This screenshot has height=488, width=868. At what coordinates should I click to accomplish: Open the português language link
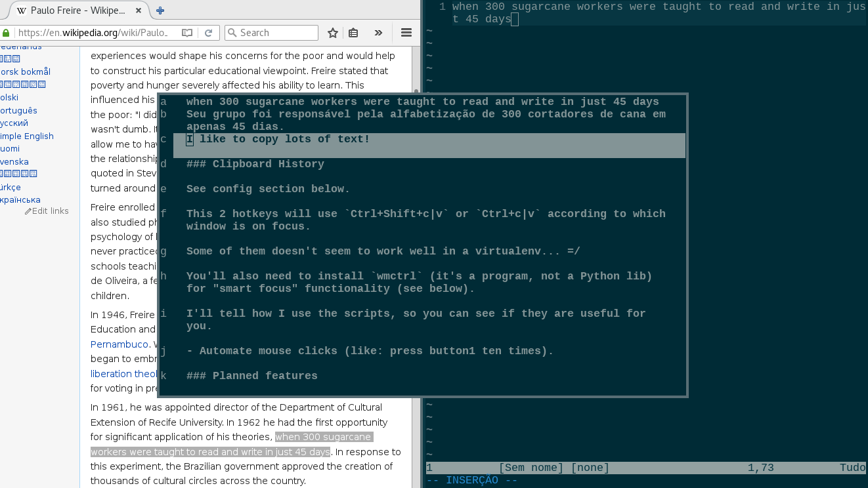point(18,110)
